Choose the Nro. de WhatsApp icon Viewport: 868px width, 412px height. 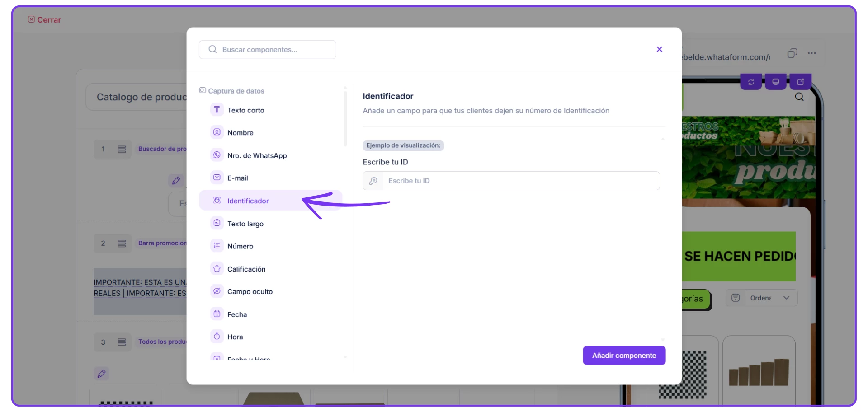217,155
